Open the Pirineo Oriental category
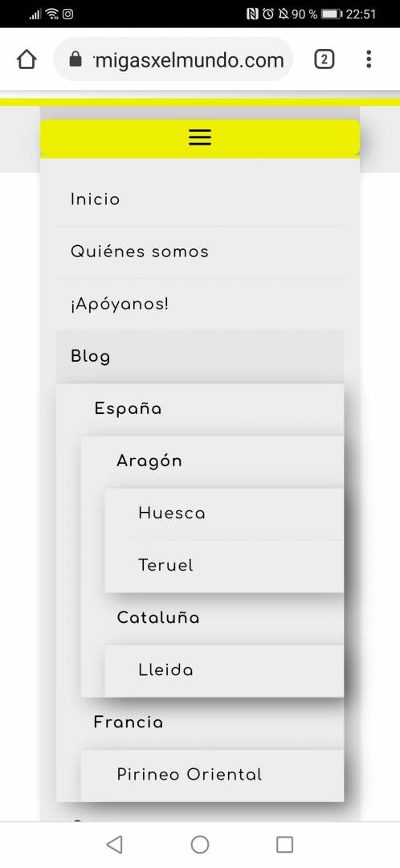The image size is (400, 868). 212,776
